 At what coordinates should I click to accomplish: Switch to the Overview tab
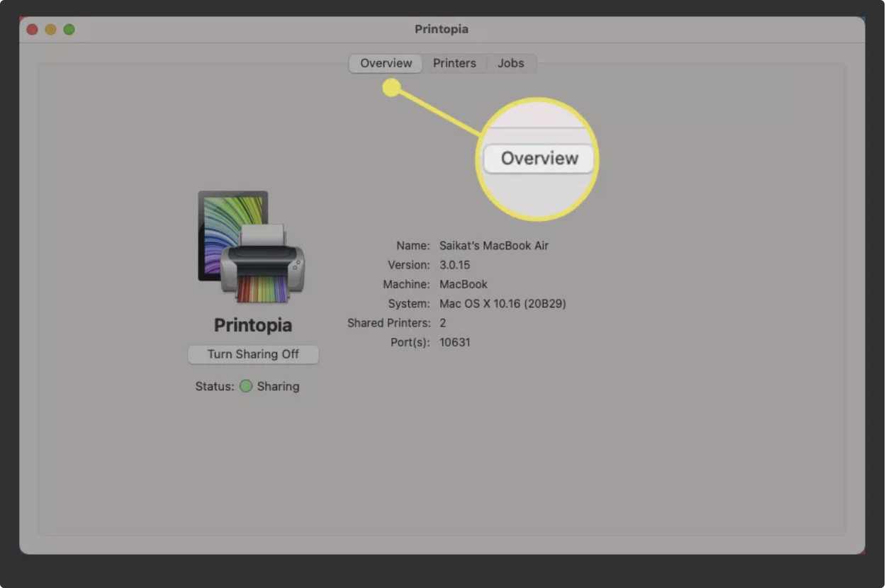386,63
